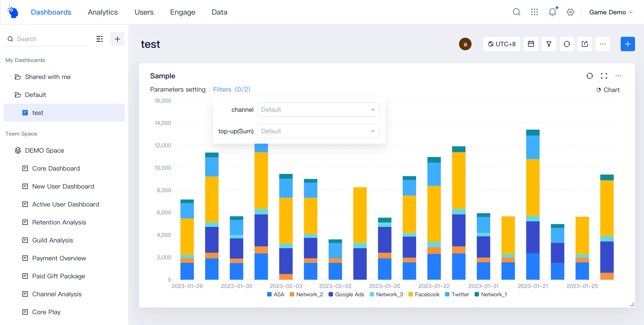The image size is (644, 325).
Task: Open the Dashboards menu
Action: click(x=51, y=12)
